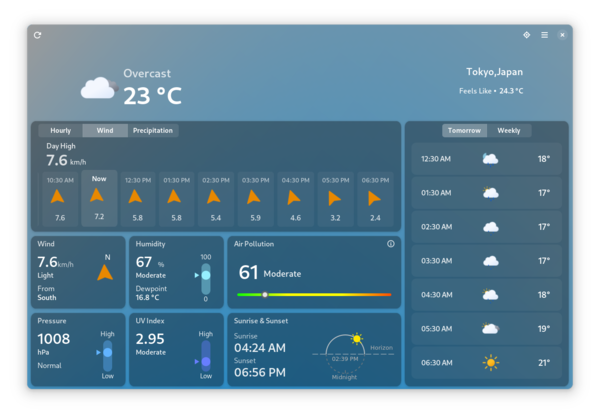600x419 pixels.
Task: Select the Wind tab
Action: [105, 130]
